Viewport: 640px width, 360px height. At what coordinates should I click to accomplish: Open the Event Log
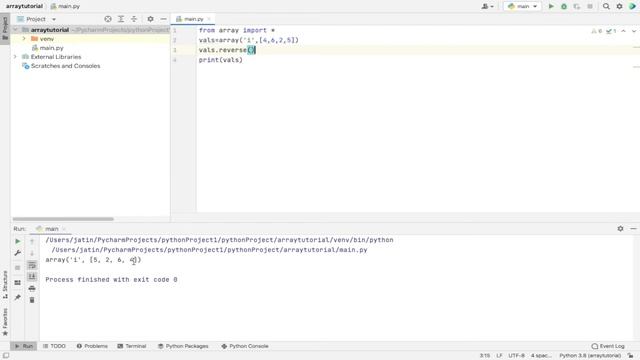(608, 346)
